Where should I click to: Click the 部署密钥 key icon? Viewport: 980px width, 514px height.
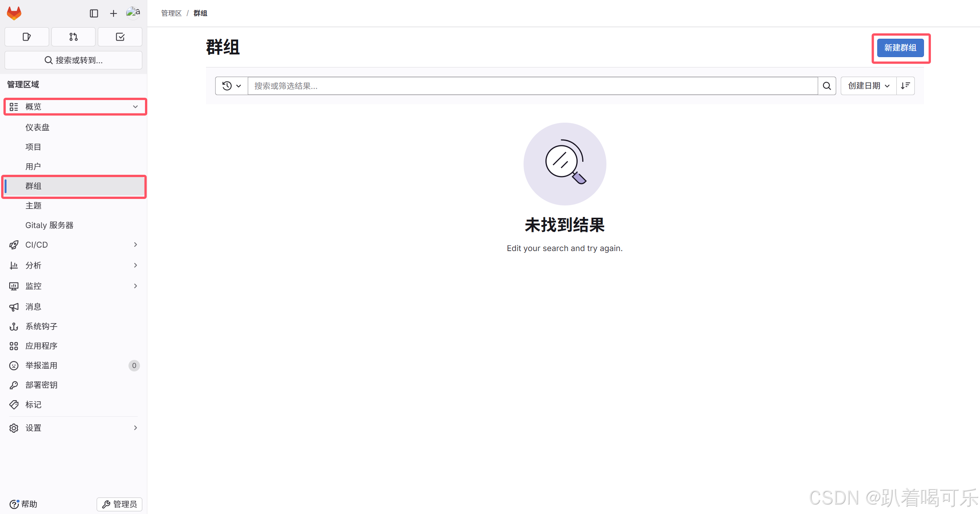coord(14,385)
